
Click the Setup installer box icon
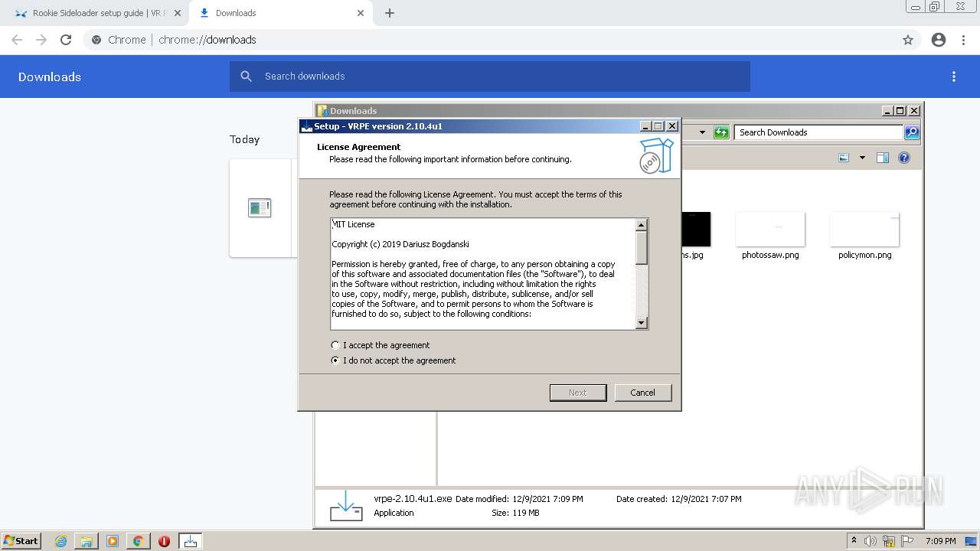click(x=656, y=156)
